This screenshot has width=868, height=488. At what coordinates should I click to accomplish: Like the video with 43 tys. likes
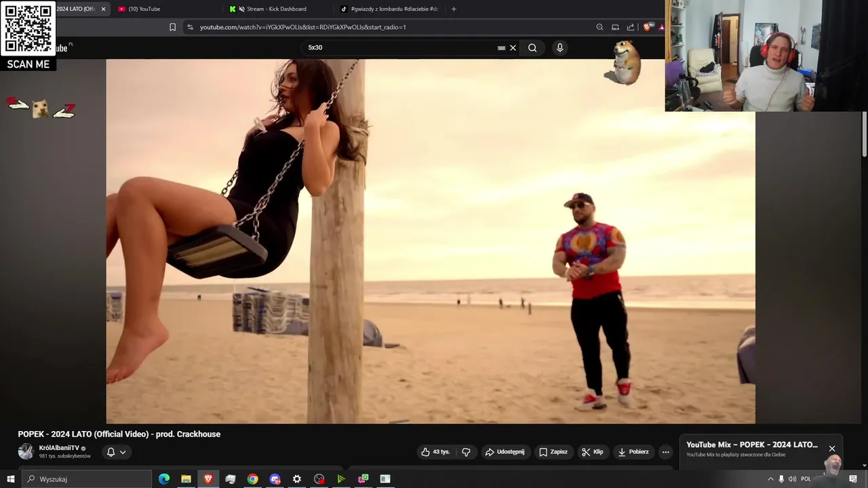[435, 452]
